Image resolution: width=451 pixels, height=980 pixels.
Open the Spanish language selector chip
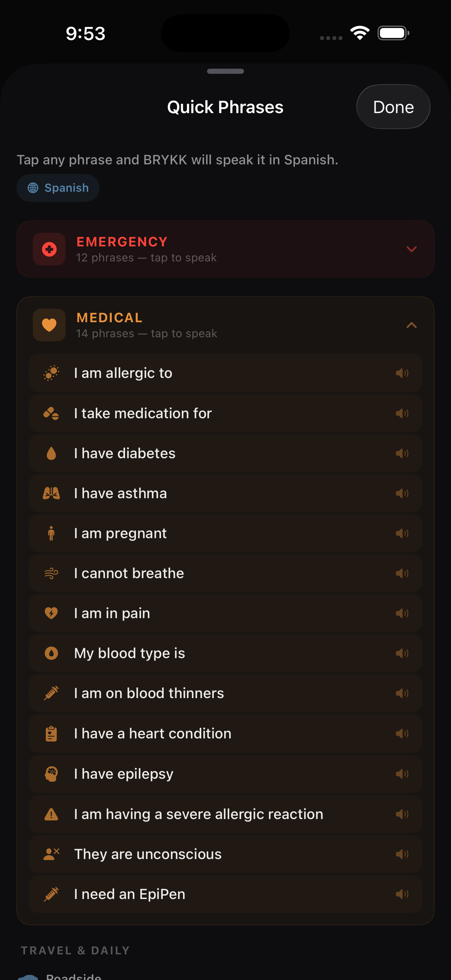point(58,188)
